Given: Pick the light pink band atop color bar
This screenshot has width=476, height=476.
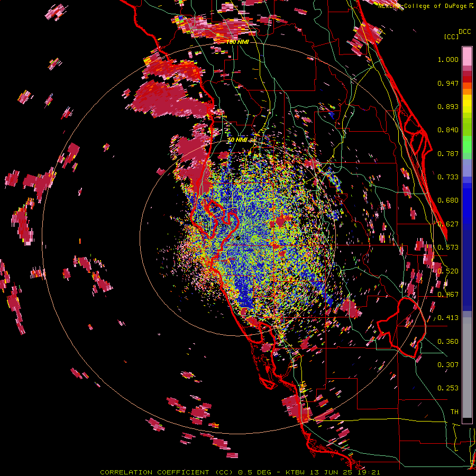Looking at the screenshot, I should (x=467, y=57).
